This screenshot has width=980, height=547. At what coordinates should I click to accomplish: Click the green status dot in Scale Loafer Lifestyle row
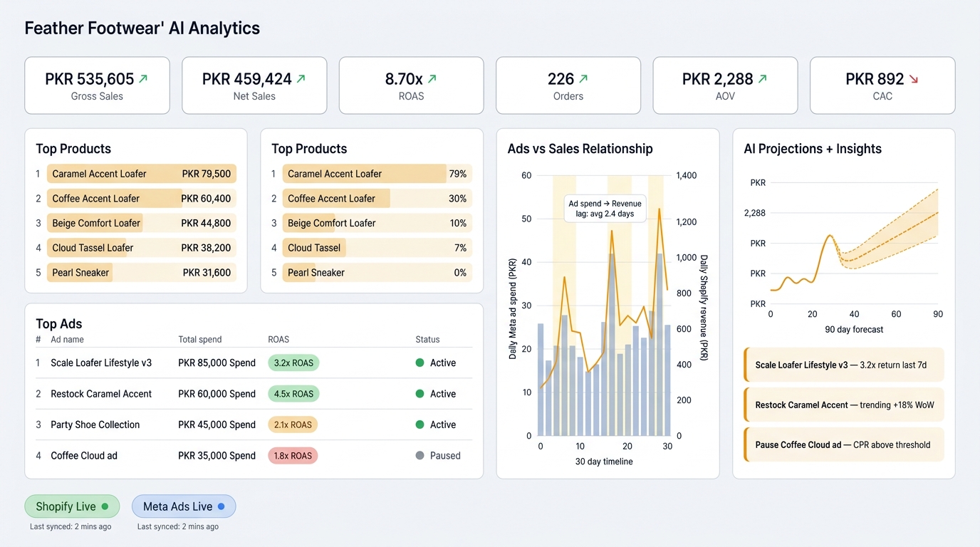click(419, 363)
